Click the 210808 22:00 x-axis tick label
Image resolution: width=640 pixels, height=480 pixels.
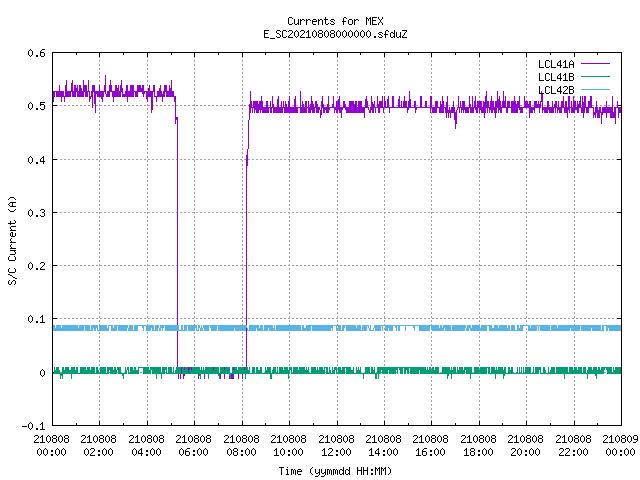pyautogui.click(x=573, y=446)
